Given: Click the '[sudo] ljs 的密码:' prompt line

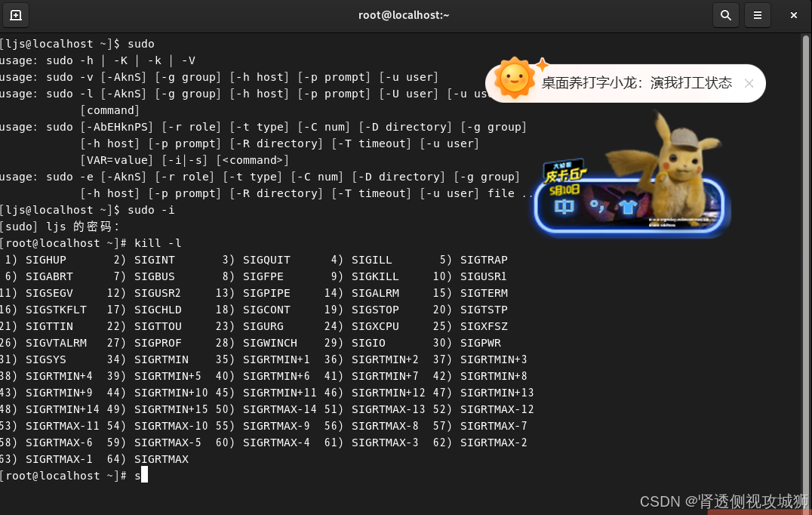Looking at the screenshot, I should 60,227.
